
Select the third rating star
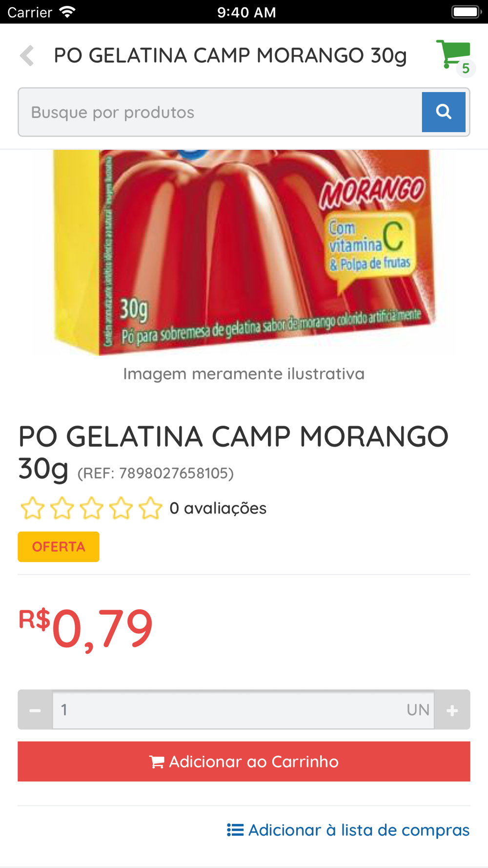91,508
